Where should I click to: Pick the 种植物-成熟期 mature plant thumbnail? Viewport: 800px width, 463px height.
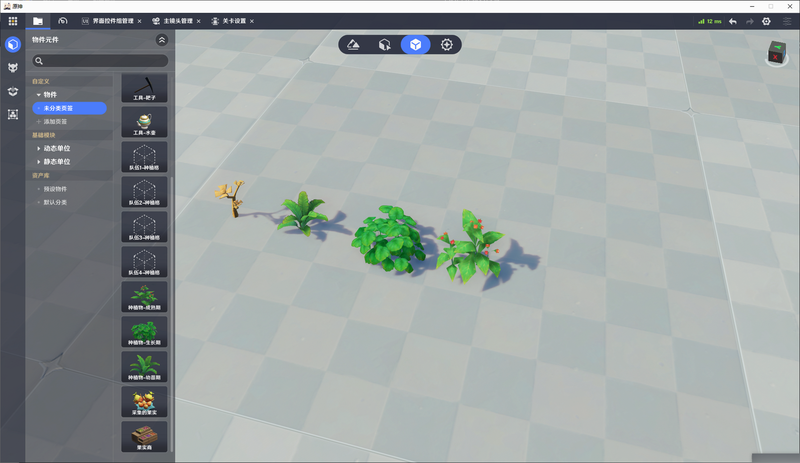click(x=144, y=297)
